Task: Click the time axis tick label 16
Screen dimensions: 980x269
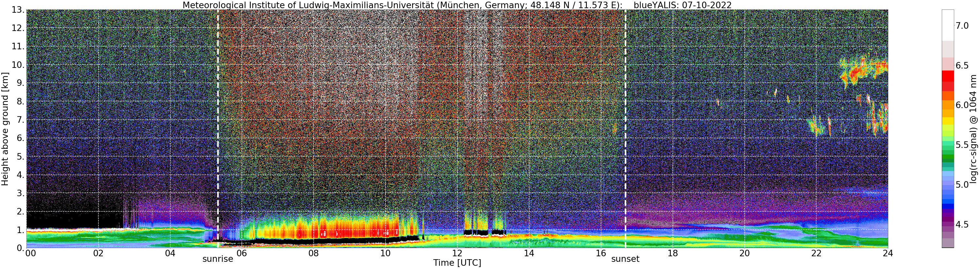Action: click(601, 253)
